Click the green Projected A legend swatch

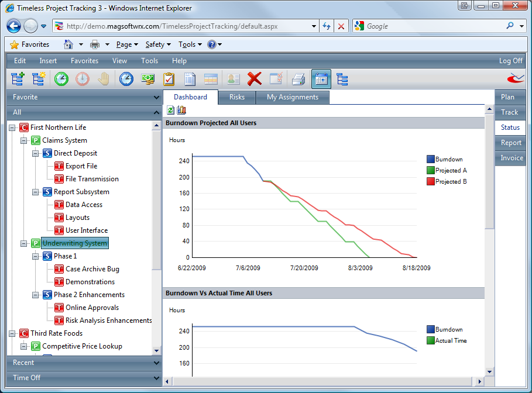pos(431,170)
